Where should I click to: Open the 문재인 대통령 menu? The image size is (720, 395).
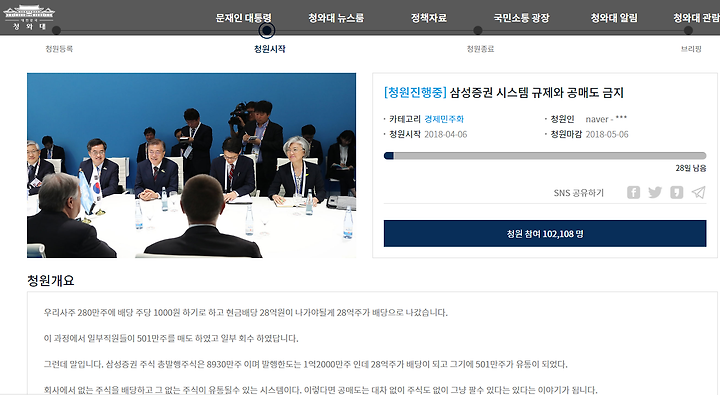pyautogui.click(x=244, y=18)
